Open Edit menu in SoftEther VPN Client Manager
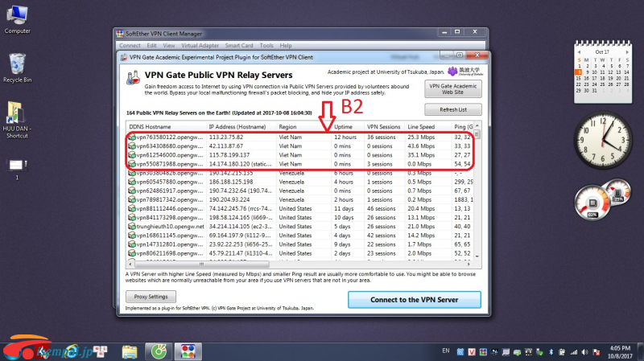This screenshot has width=644, height=361. pyautogui.click(x=151, y=46)
